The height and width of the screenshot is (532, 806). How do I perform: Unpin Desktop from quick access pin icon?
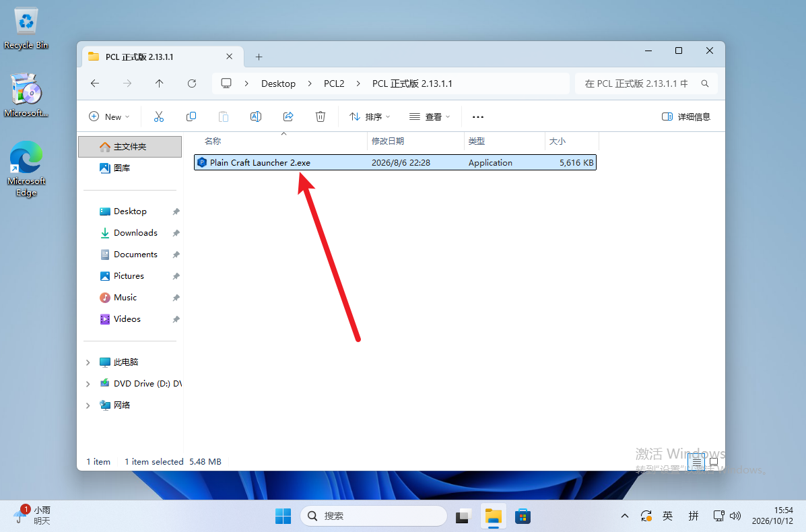(176, 211)
